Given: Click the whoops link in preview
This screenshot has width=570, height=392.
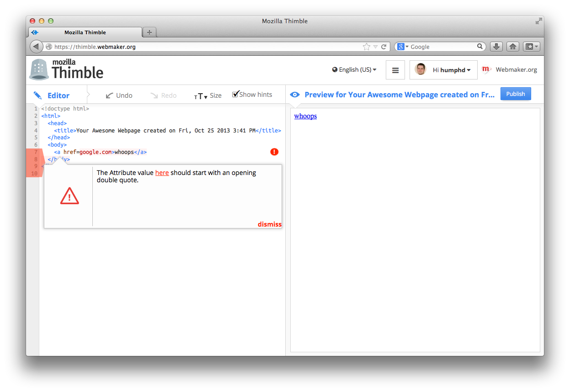Looking at the screenshot, I should pos(305,116).
